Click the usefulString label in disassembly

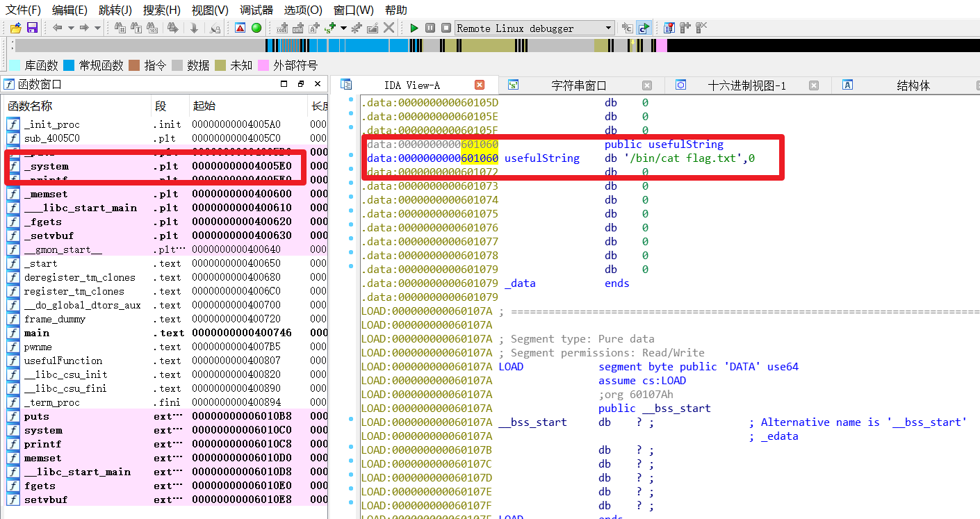pyautogui.click(x=542, y=158)
